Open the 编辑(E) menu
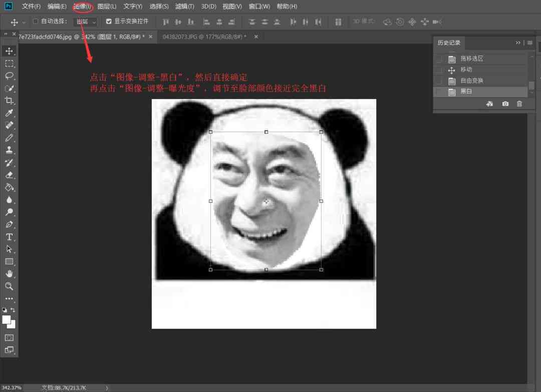The height and width of the screenshot is (392, 541). (57, 6)
